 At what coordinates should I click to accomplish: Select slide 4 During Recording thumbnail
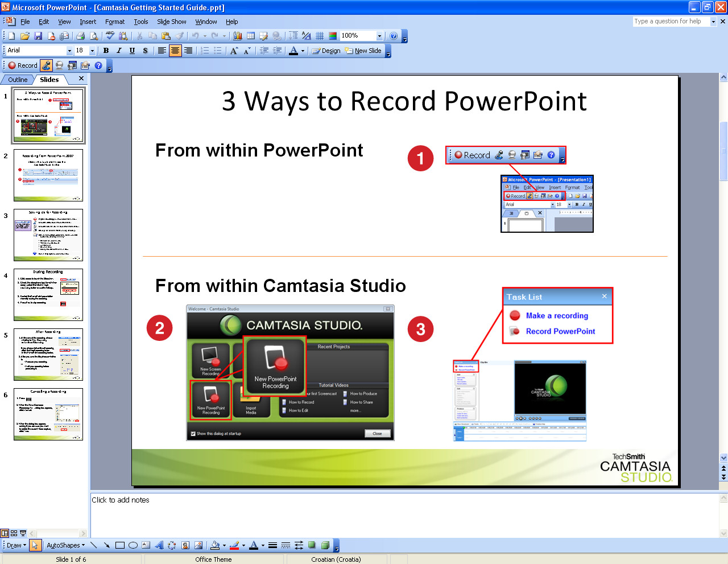point(48,295)
